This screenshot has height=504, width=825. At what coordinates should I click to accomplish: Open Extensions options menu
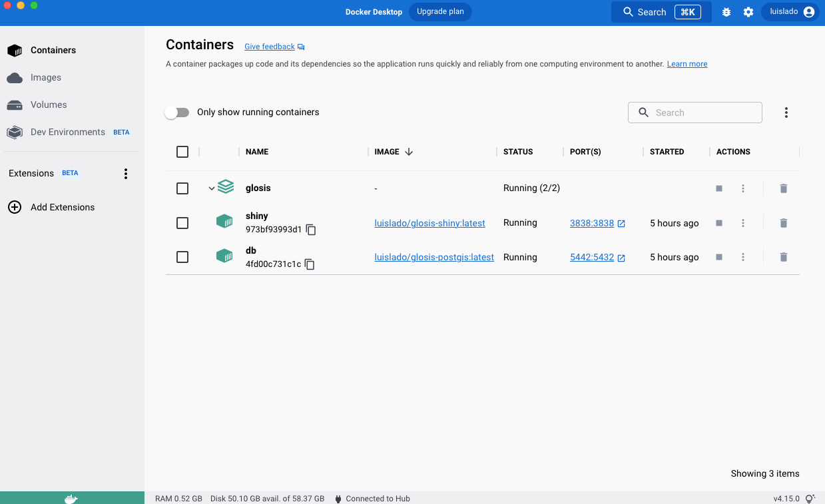coord(126,174)
